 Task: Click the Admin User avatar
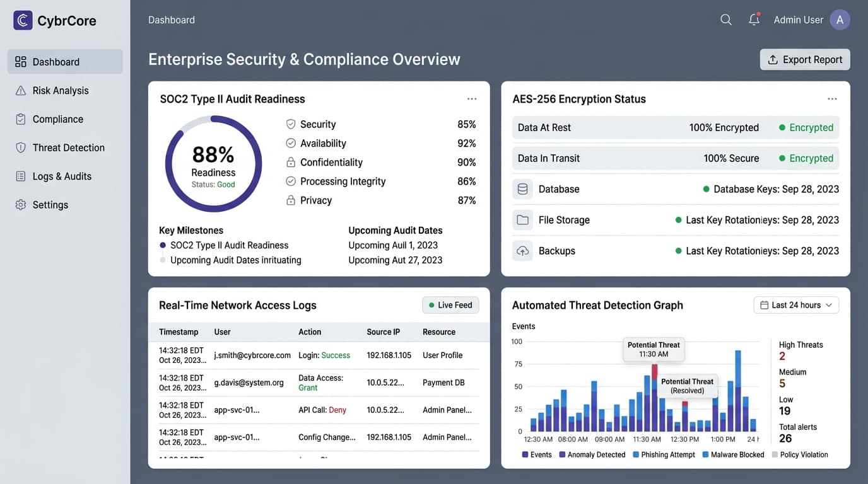840,20
